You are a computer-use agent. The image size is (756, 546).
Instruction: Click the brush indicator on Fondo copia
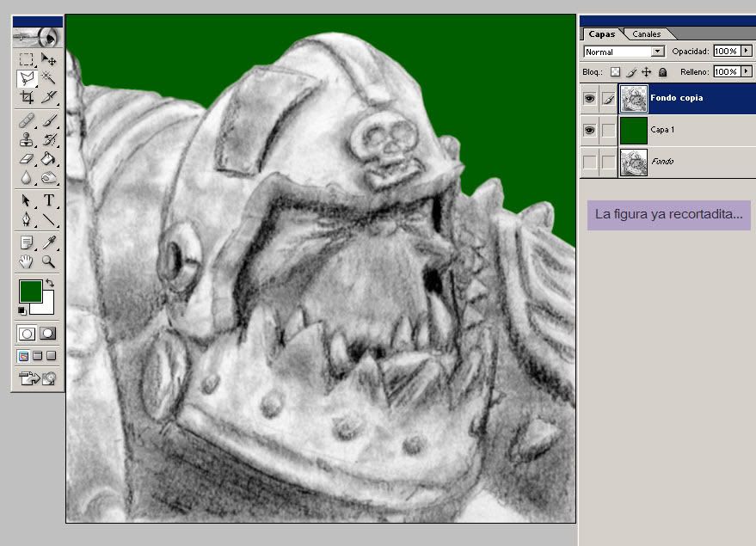click(x=608, y=98)
